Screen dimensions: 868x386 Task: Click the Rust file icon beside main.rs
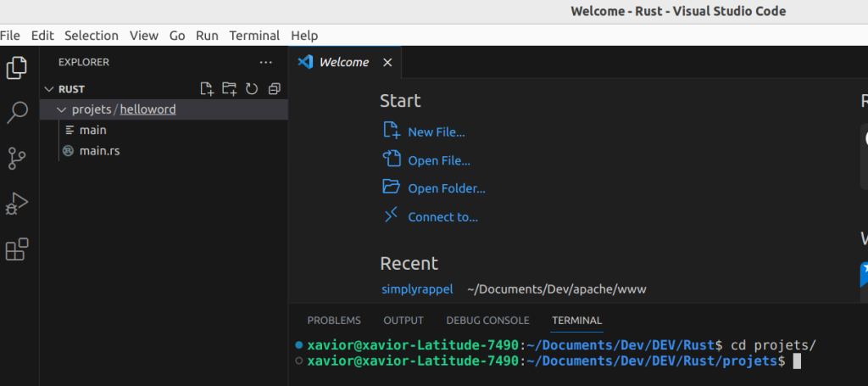click(69, 151)
